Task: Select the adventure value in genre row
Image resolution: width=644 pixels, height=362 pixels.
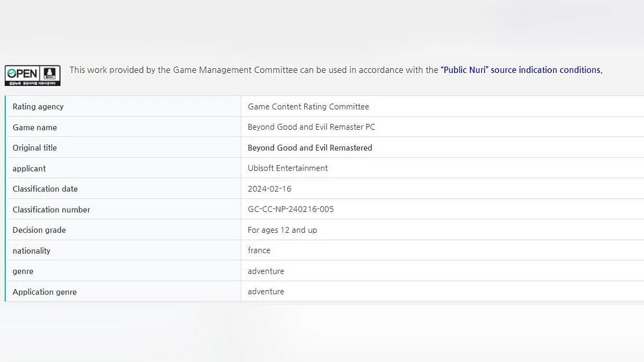Action: (266, 271)
